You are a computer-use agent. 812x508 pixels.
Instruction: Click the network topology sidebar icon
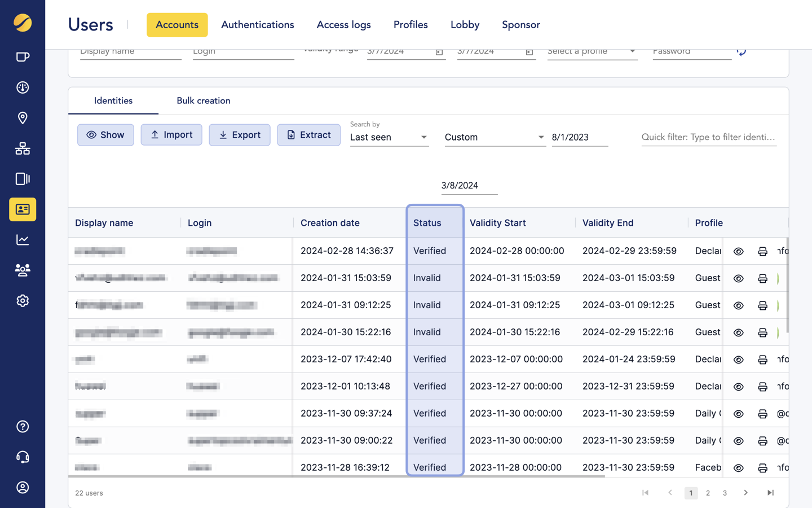point(23,148)
